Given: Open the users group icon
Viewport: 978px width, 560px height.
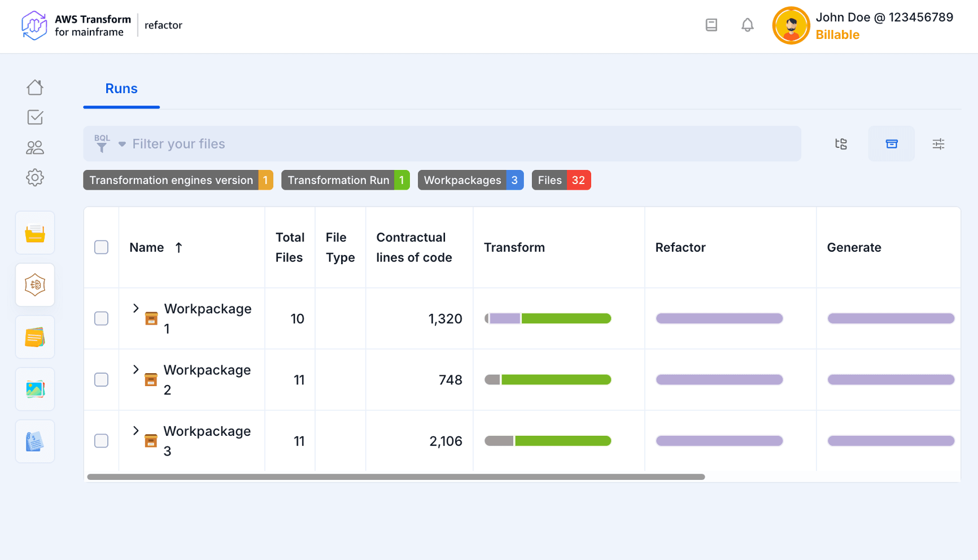Looking at the screenshot, I should coord(35,148).
